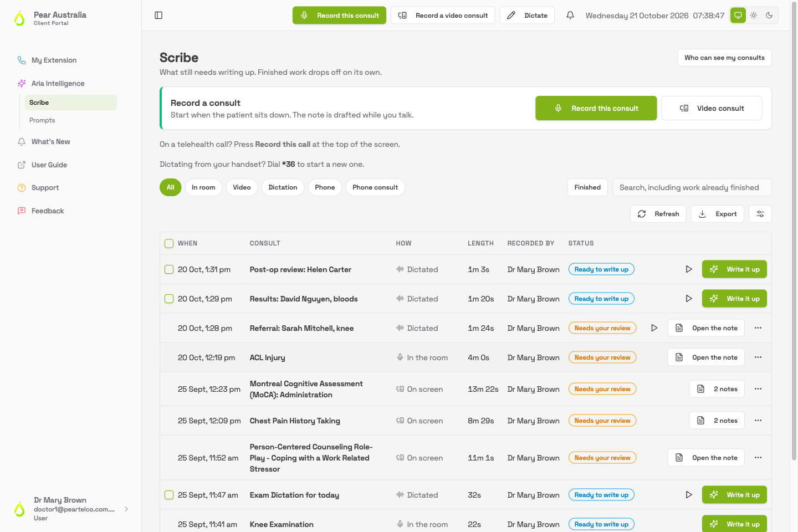Filter by Phone
Image resolution: width=798 pixels, height=532 pixels.
click(325, 187)
